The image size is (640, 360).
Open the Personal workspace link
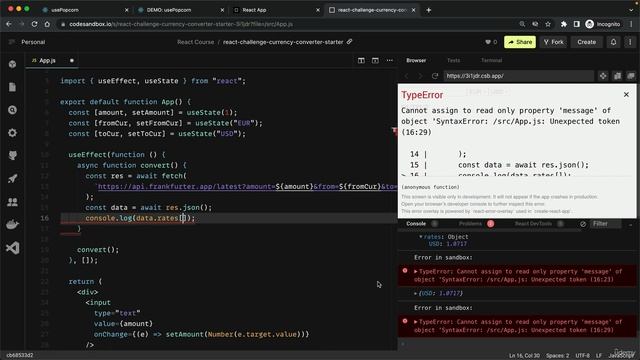tap(33, 42)
